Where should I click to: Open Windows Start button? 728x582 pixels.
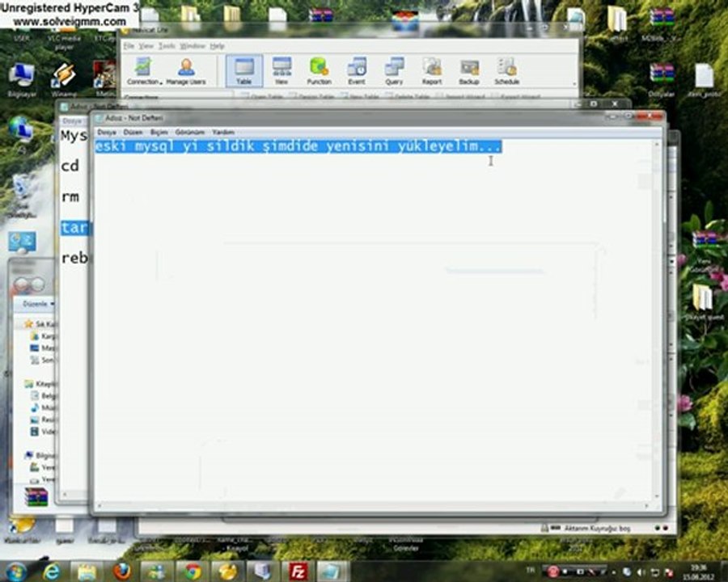(16, 571)
